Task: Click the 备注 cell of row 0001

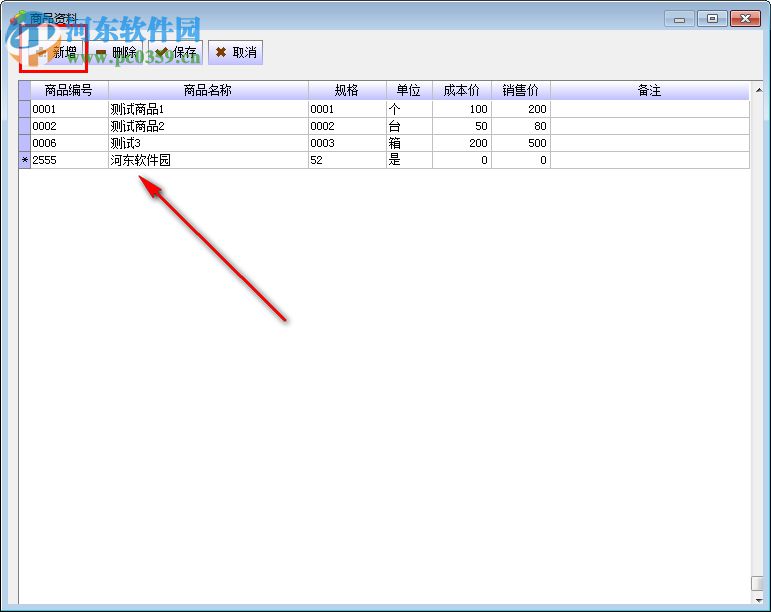Action: (650, 109)
